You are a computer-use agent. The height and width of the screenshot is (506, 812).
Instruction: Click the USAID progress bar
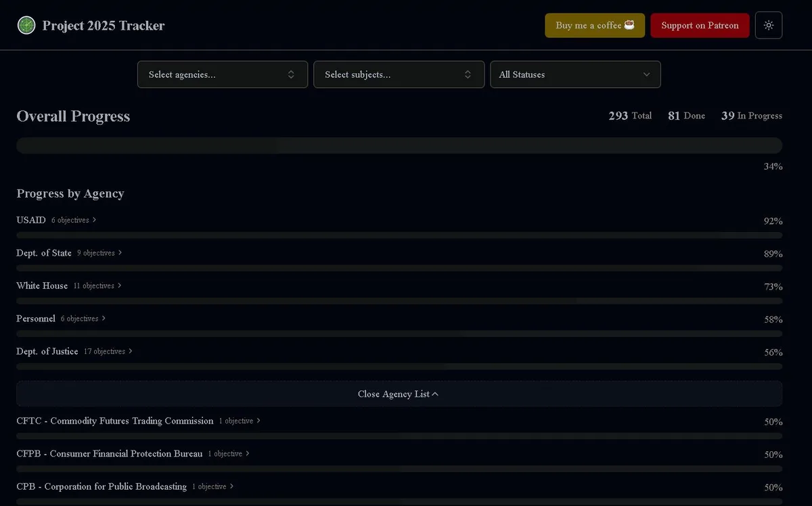pyautogui.click(x=399, y=235)
